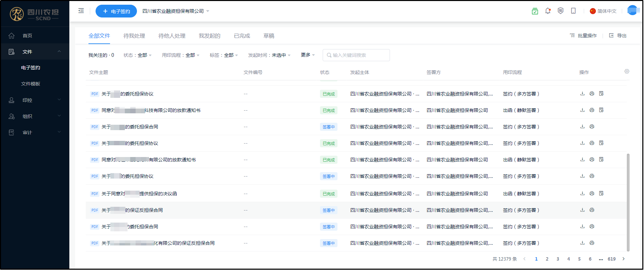Viewport: 644px width, 270px height.
Task: Click the mobile phone icon in header
Action: pyautogui.click(x=573, y=11)
